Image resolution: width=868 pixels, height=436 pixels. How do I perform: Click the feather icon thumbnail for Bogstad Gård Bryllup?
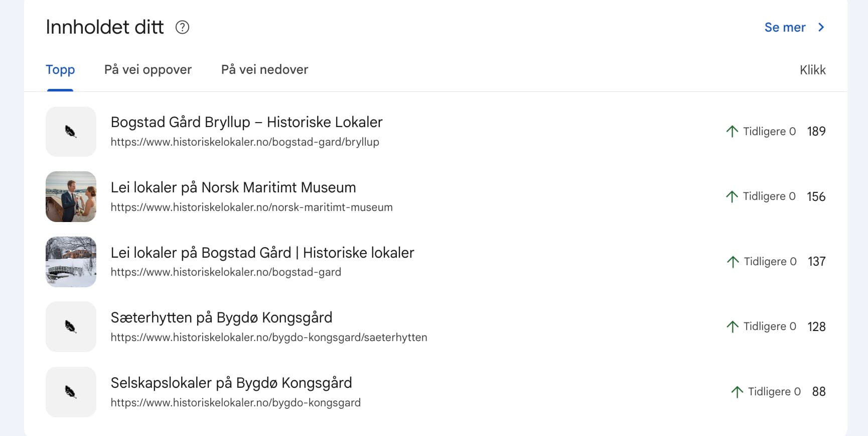coord(70,131)
